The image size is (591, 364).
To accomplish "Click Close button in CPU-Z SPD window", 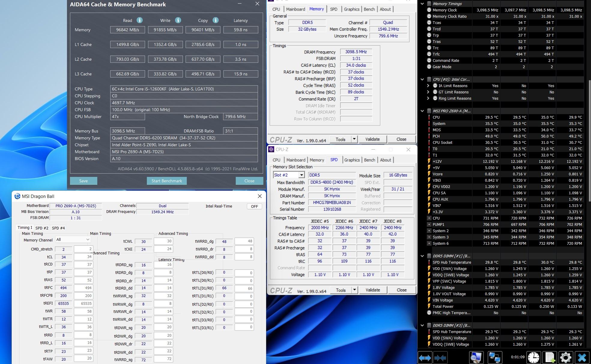I will coord(402,290).
